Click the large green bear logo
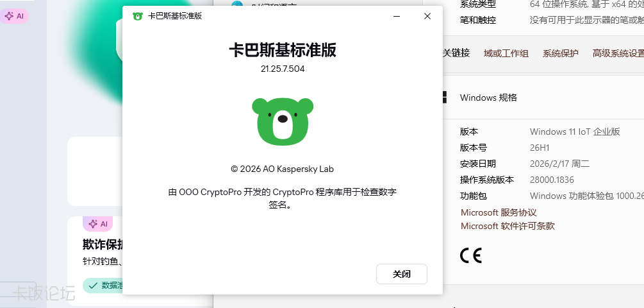 pyautogui.click(x=283, y=121)
